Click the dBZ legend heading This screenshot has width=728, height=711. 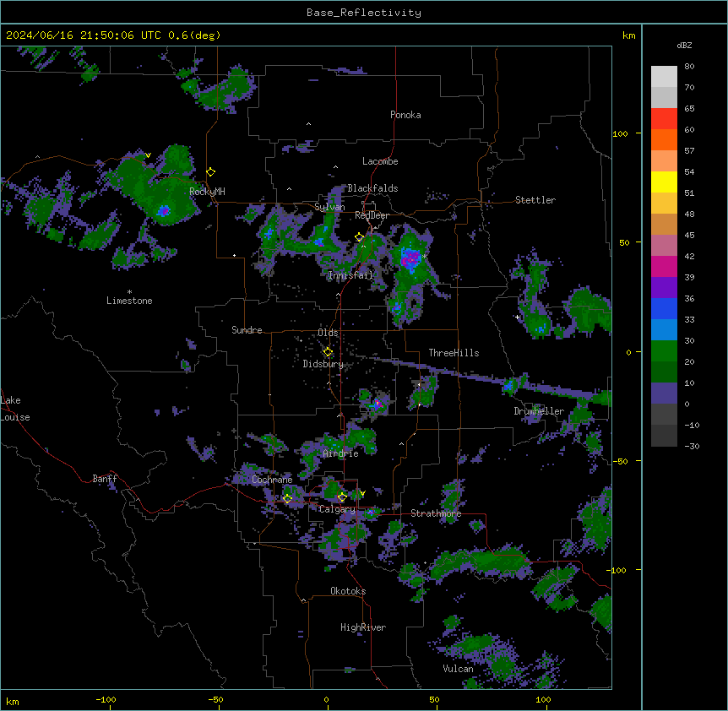tap(684, 46)
